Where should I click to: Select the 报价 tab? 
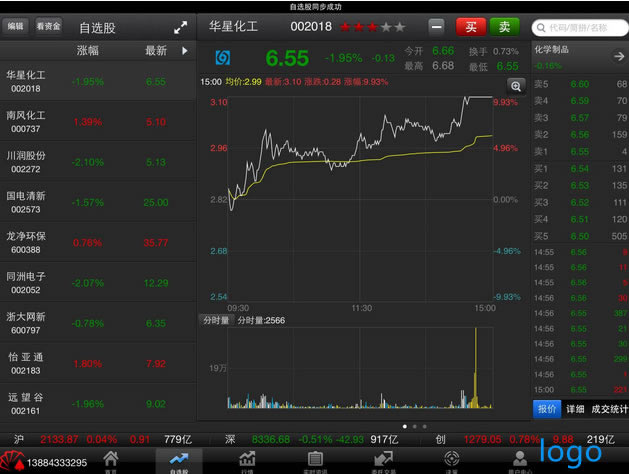pos(547,409)
